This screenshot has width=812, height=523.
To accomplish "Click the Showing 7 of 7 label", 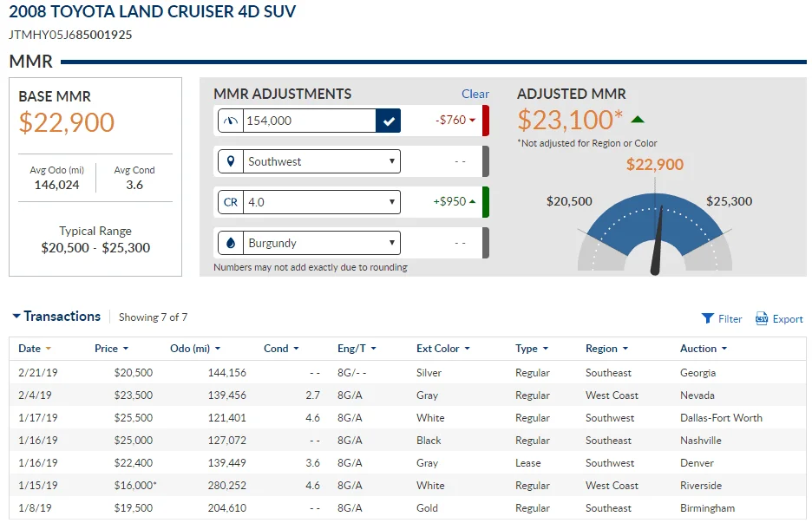I will (153, 317).
